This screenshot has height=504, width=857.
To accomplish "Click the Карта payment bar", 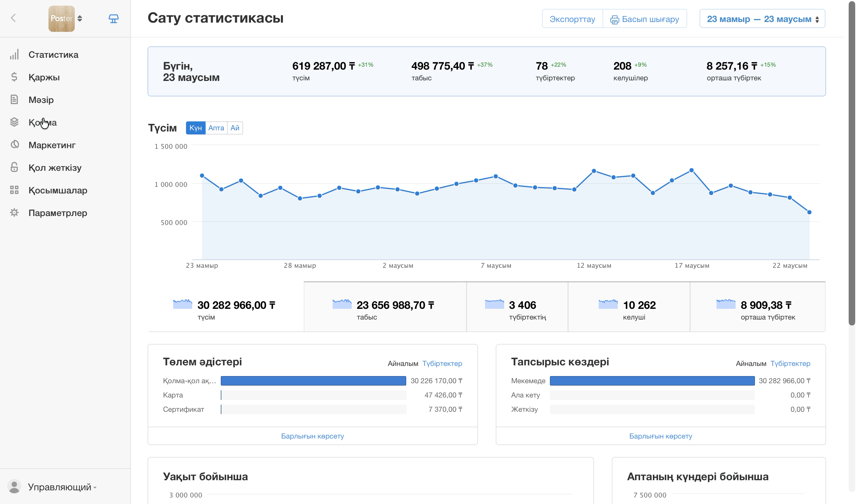I will pos(314,395).
